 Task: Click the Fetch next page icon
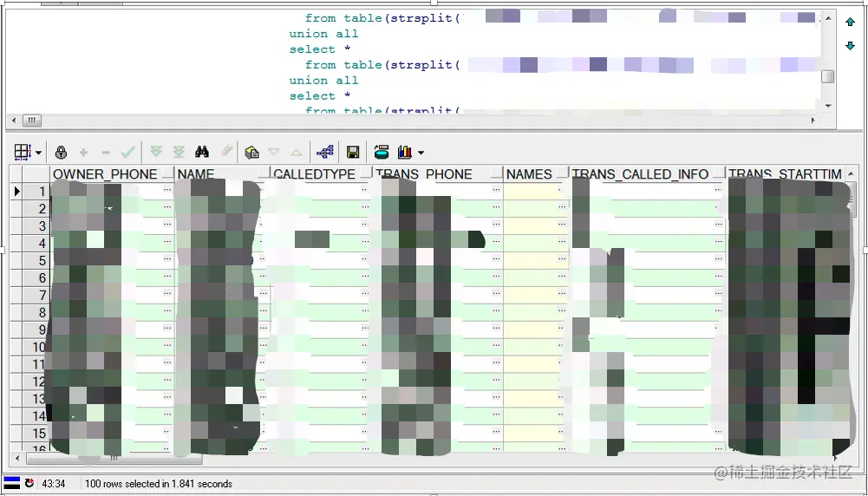157,152
